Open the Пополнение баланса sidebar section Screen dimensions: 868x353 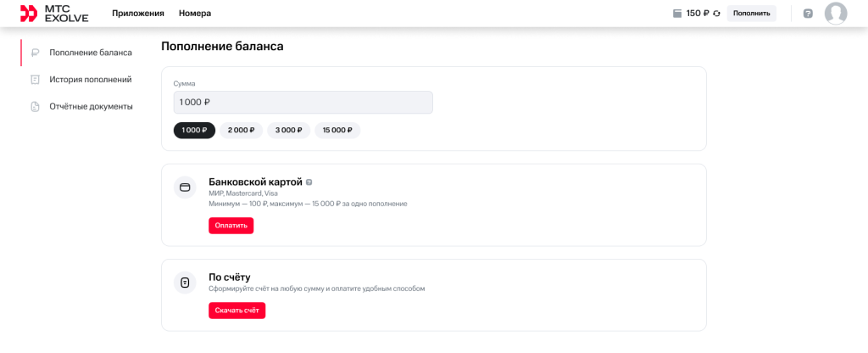pos(90,53)
